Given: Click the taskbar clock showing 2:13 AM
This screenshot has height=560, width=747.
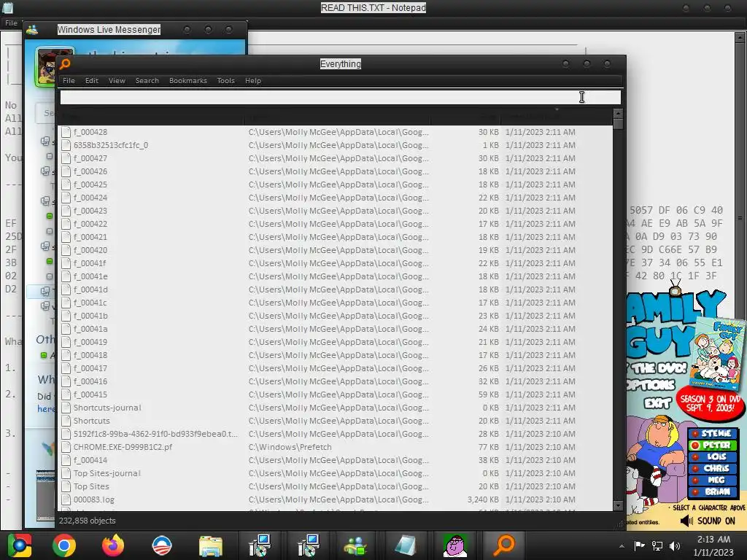Looking at the screenshot, I should point(713,545).
